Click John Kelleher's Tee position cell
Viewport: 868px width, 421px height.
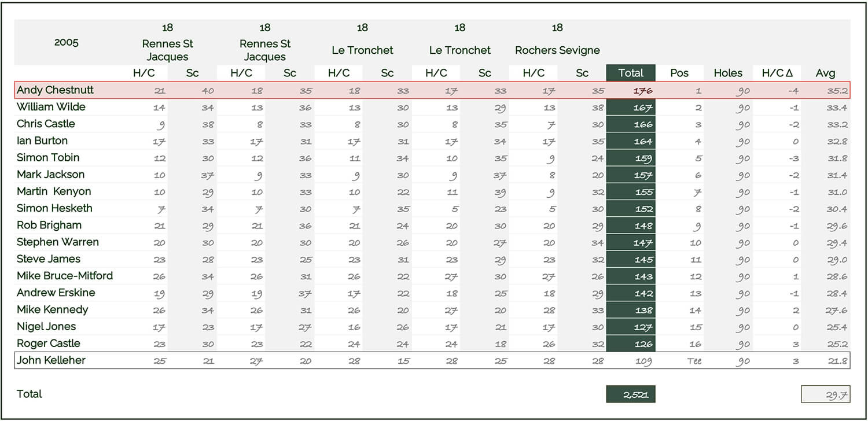pos(694,361)
